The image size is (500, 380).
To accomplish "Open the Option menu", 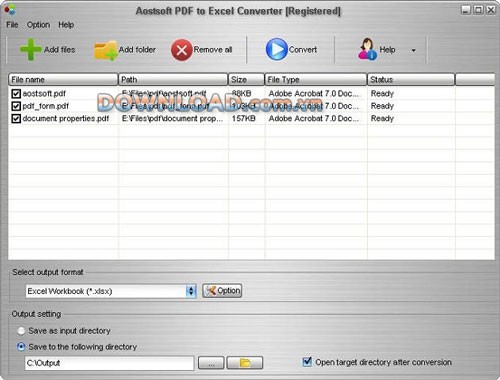I will coord(38,25).
